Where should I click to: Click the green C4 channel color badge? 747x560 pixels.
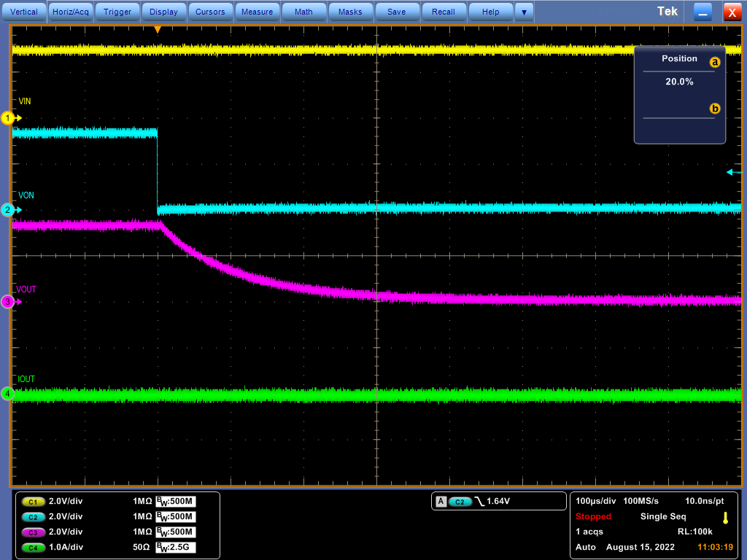[x=33, y=548]
